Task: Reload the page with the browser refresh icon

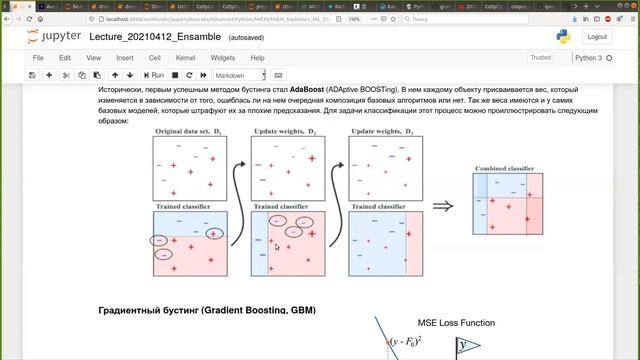Action: click(29, 19)
